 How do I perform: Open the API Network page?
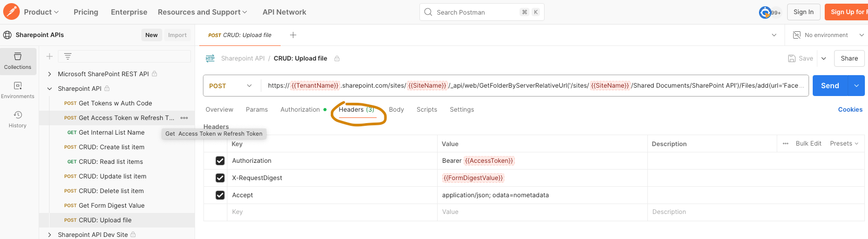tap(284, 12)
